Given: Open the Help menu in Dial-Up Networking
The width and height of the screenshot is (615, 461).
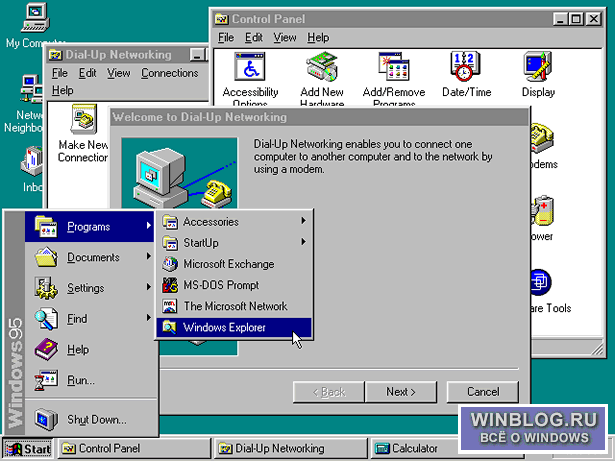Looking at the screenshot, I should click(62, 90).
